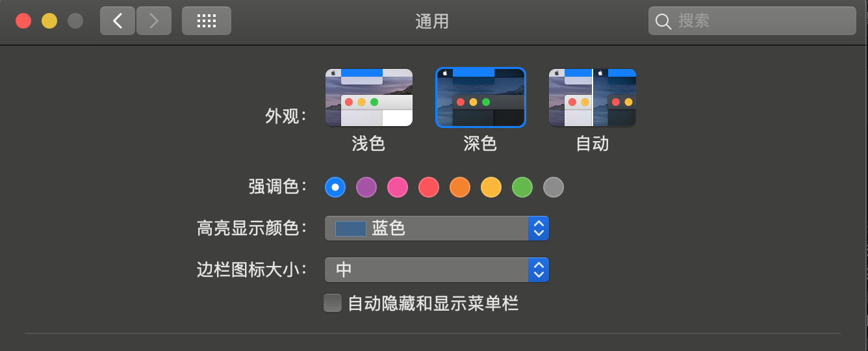
Task: Click the magnifying glass search icon
Action: click(x=663, y=21)
